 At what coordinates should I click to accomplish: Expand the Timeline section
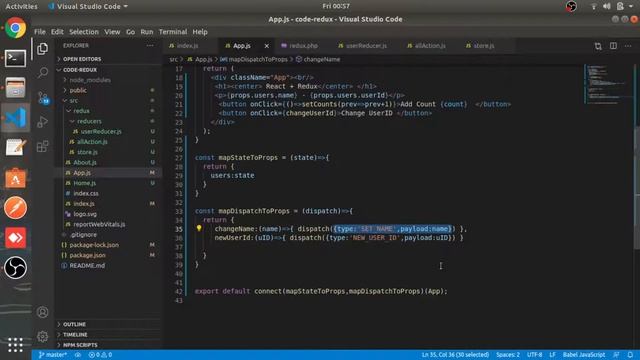108,334
